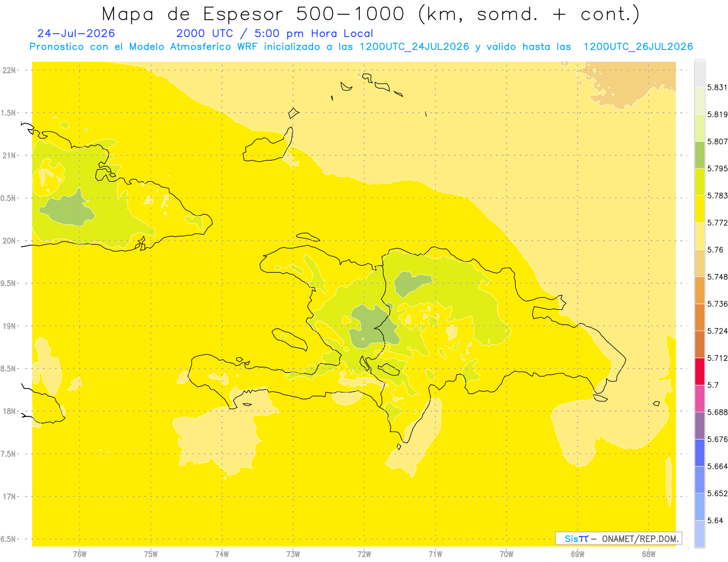Pick the purple swatch between 5.676 and 5.688
The height and width of the screenshot is (562, 728).
(699, 426)
